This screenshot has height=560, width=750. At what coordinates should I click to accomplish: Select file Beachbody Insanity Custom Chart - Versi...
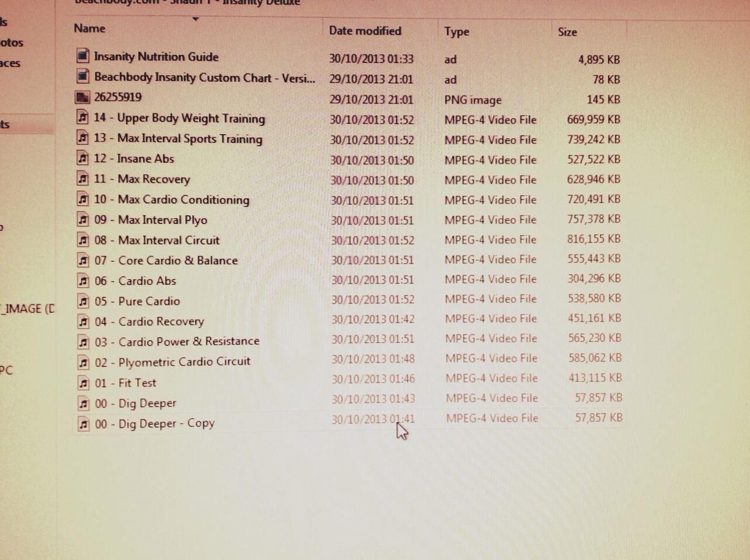205,77
